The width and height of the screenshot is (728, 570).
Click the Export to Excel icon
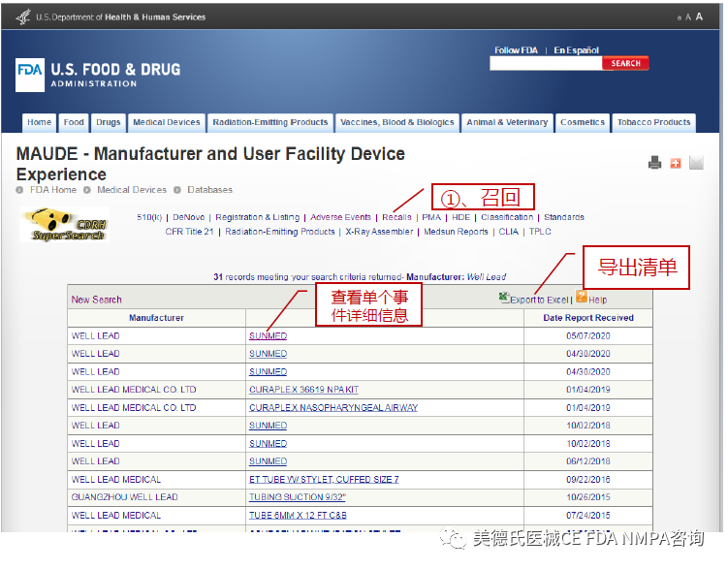[x=504, y=299]
